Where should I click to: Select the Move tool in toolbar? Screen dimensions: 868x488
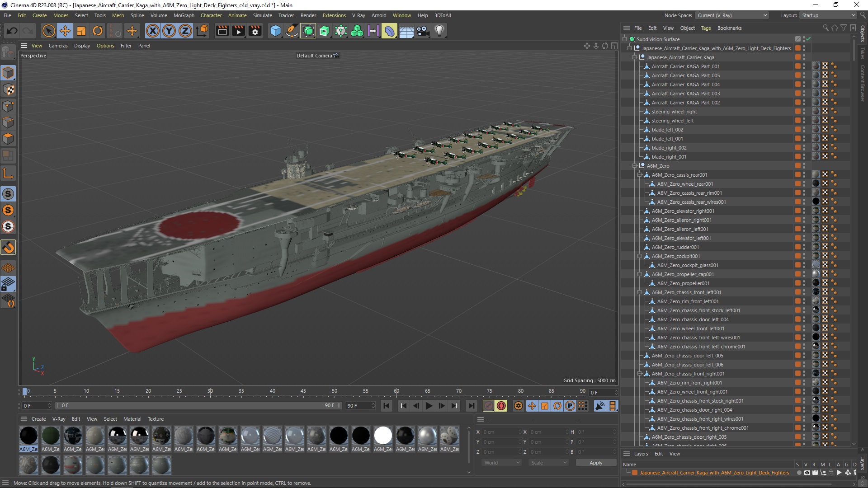click(65, 30)
